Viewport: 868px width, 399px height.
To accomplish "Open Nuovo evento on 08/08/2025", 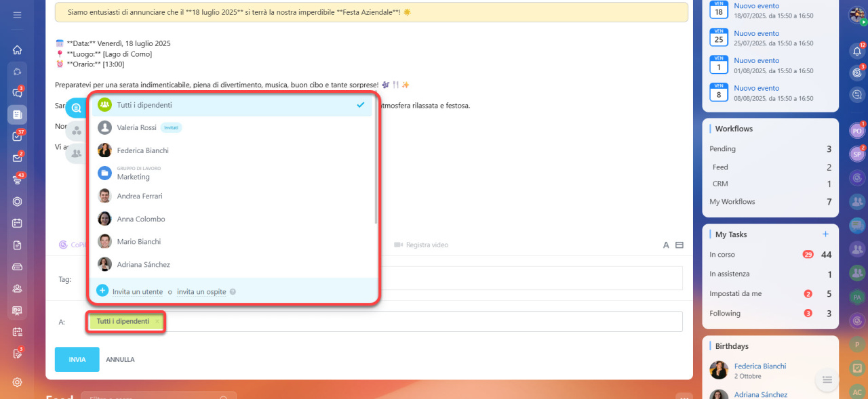I will pyautogui.click(x=756, y=88).
